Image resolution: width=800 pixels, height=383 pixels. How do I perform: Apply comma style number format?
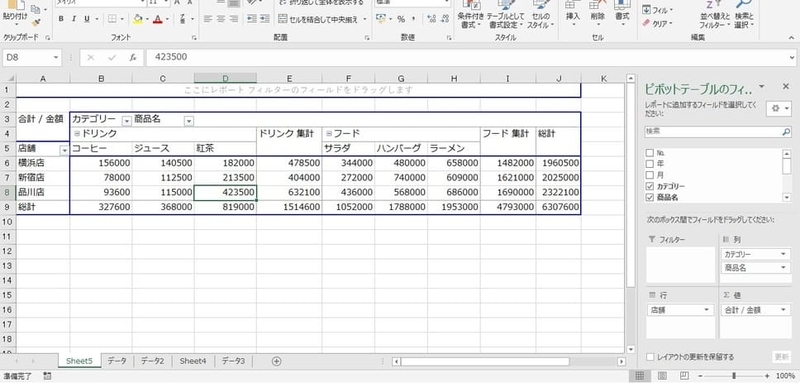(x=413, y=19)
